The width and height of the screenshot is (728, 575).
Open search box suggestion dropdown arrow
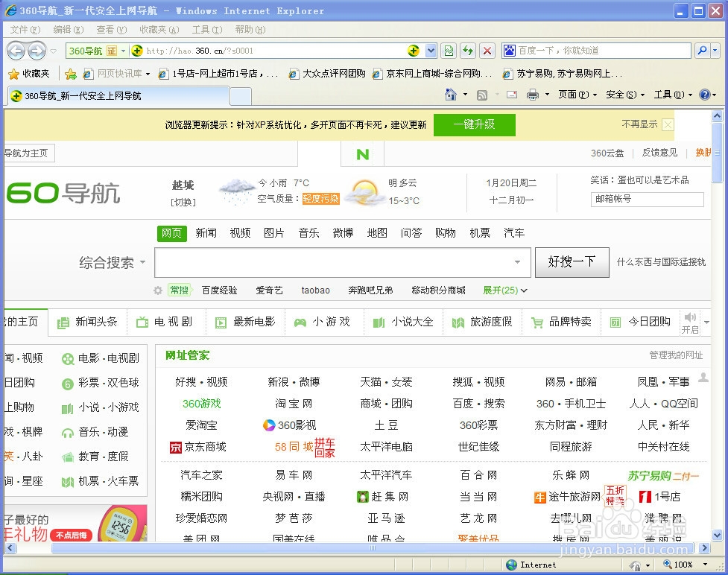pos(517,262)
